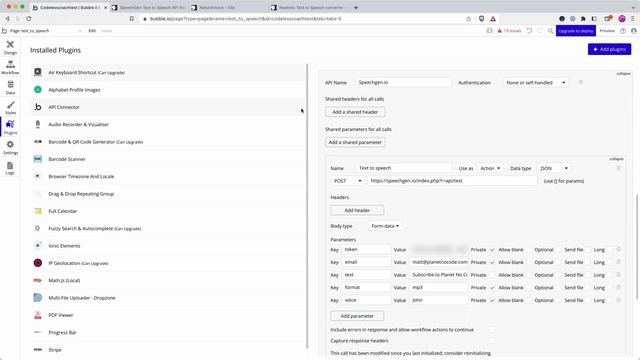Open the Plugins tab in sidebar
The height and width of the screenshot is (360, 640).
10,127
